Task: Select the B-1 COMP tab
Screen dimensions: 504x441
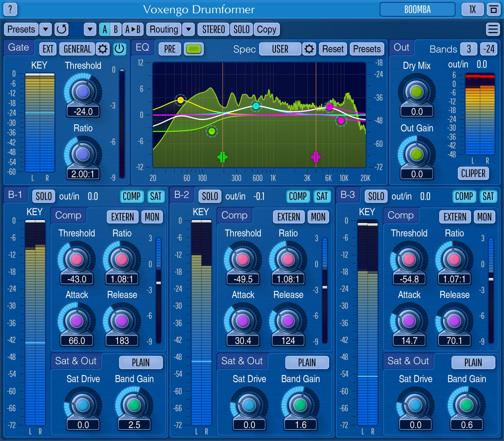Action: tap(131, 196)
